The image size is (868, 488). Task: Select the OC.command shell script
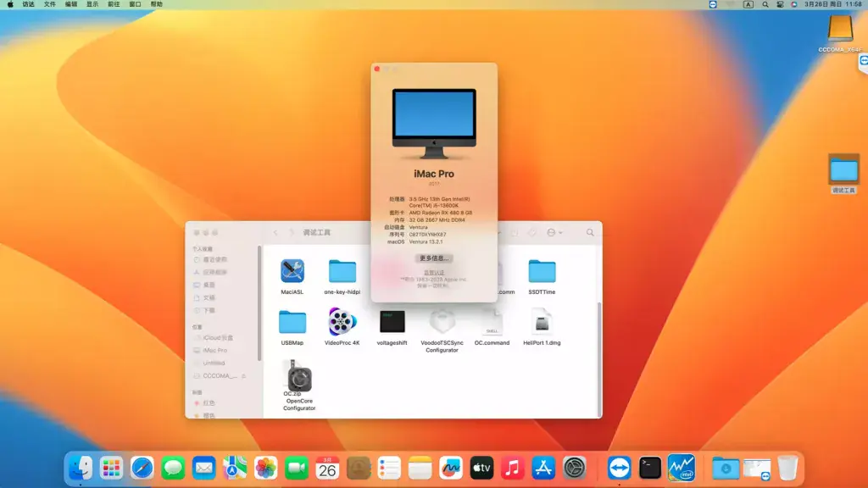[492, 321]
